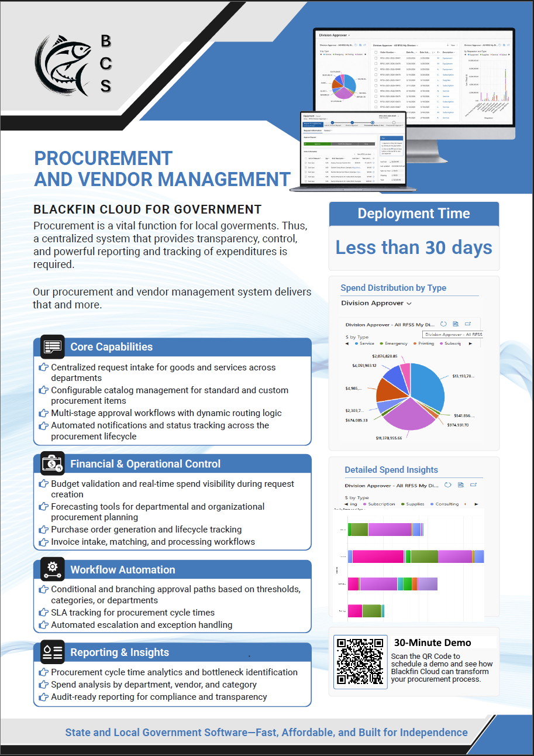Click the Core Capabilities section icon
The image size is (534, 756).
(x=52, y=346)
